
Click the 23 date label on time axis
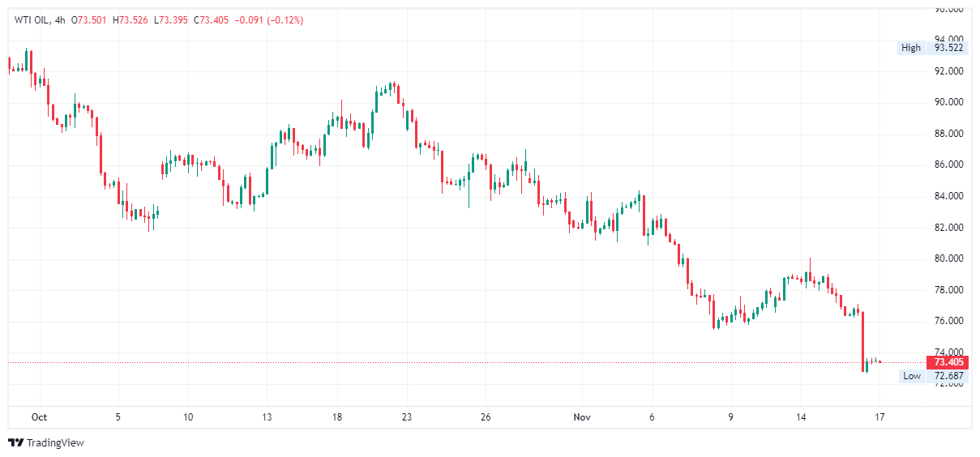(407, 417)
